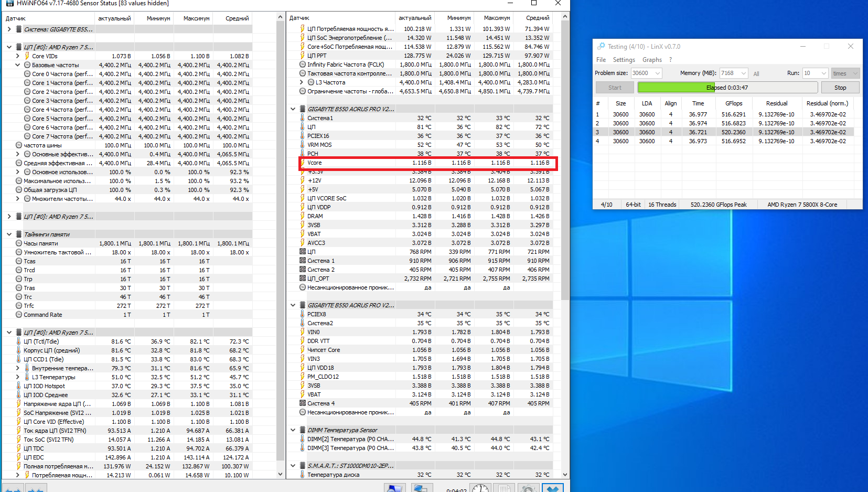The height and width of the screenshot is (492, 868).
Task: Click the thermometer icon beside Система1
Action: 303,118
